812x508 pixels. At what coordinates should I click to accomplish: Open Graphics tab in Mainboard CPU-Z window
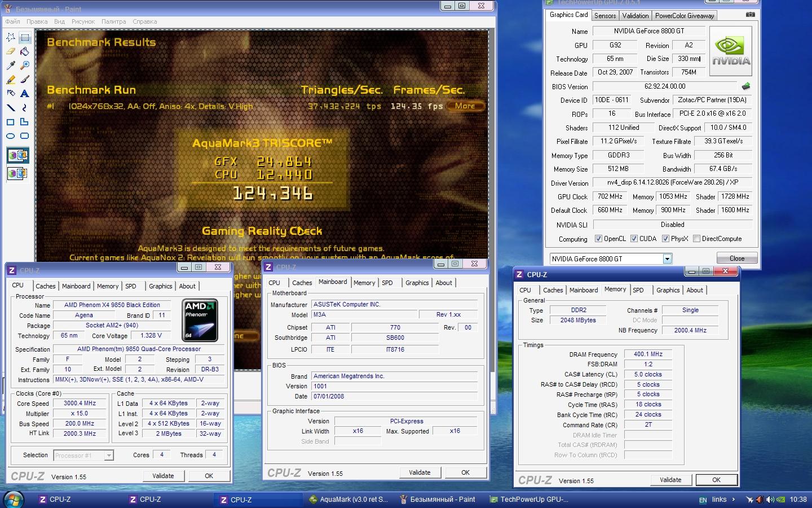tap(417, 283)
